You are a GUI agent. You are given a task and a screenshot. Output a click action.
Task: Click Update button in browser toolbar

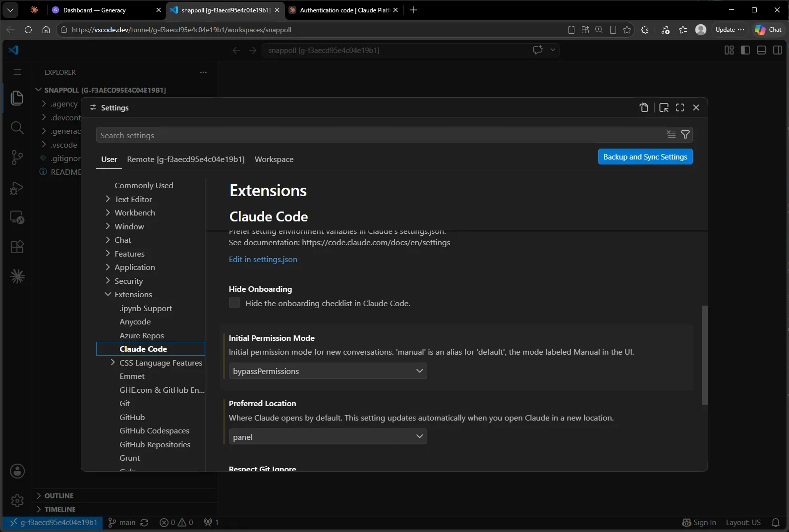click(730, 30)
